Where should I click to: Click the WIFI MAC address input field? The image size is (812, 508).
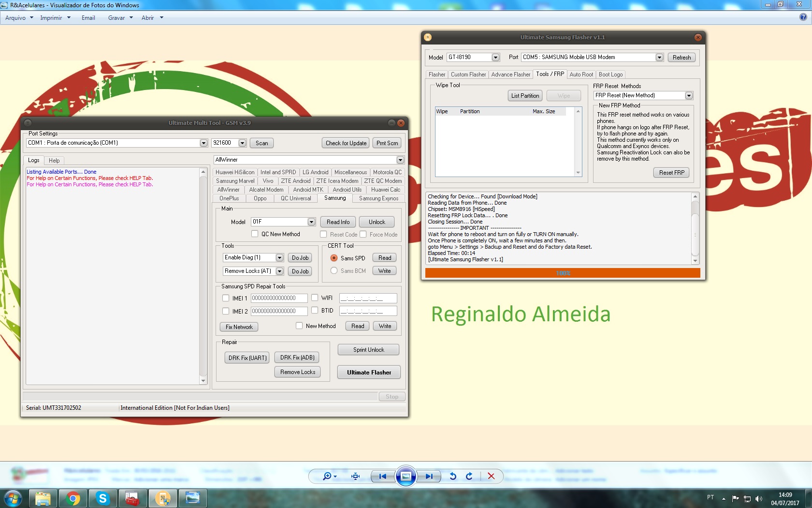tap(368, 299)
